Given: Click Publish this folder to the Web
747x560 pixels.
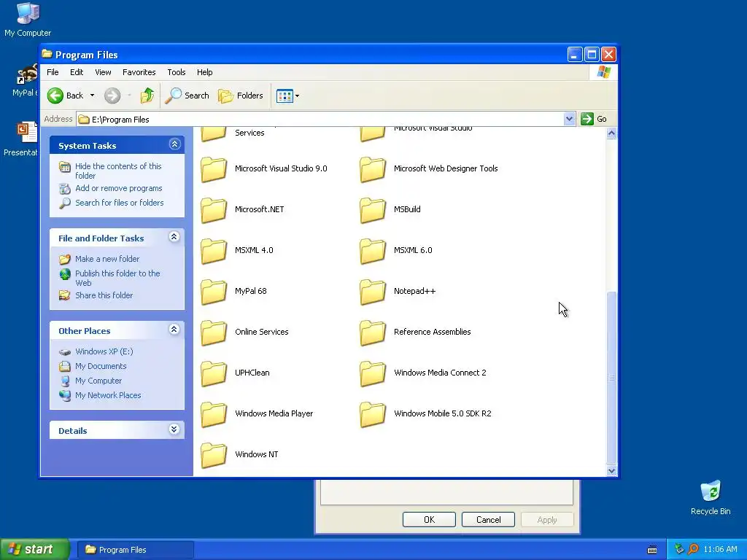Looking at the screenshot, I should (117, 278).
